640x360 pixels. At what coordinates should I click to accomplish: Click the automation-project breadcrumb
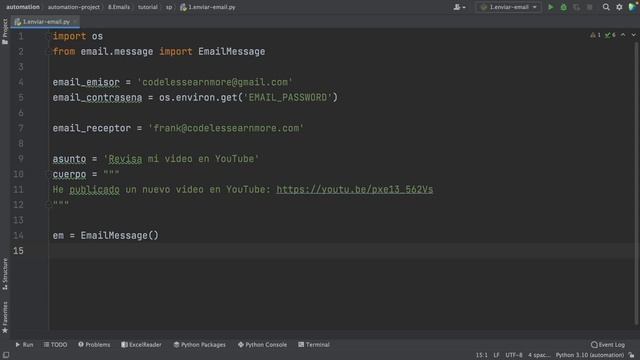pyautogui.click(x=73, y=7)
